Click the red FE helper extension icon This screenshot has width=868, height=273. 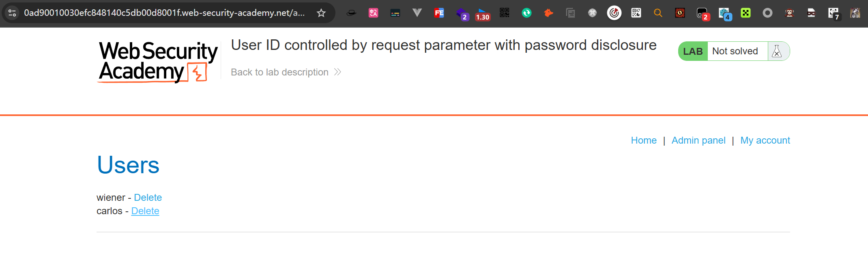(x=439, y=13)
